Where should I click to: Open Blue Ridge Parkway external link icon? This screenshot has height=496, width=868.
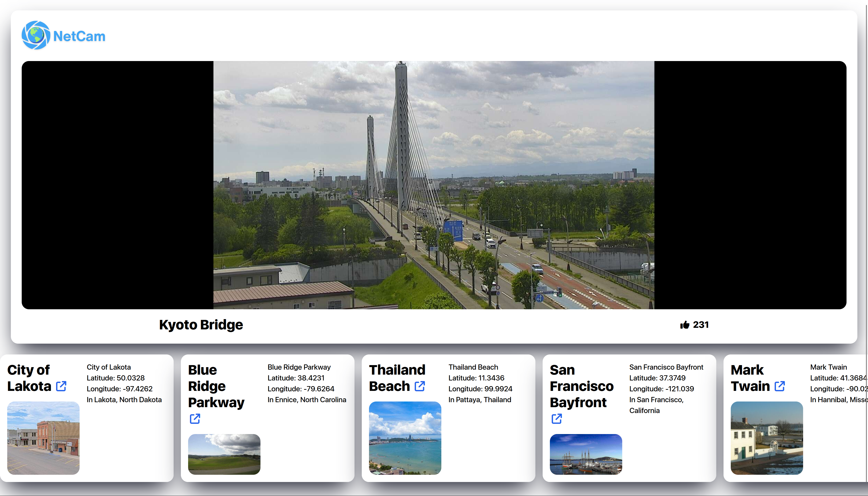pyautogui.click(x=195, y=419)
